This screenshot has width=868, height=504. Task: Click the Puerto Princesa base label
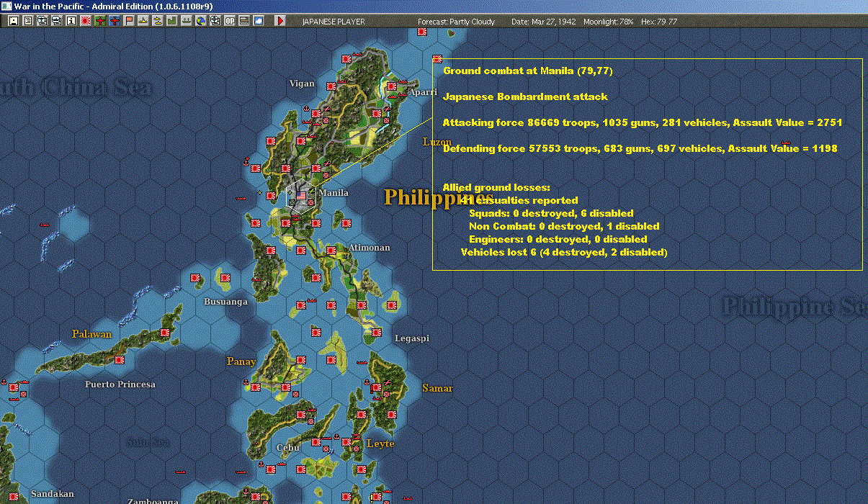[x=120, y=384]
